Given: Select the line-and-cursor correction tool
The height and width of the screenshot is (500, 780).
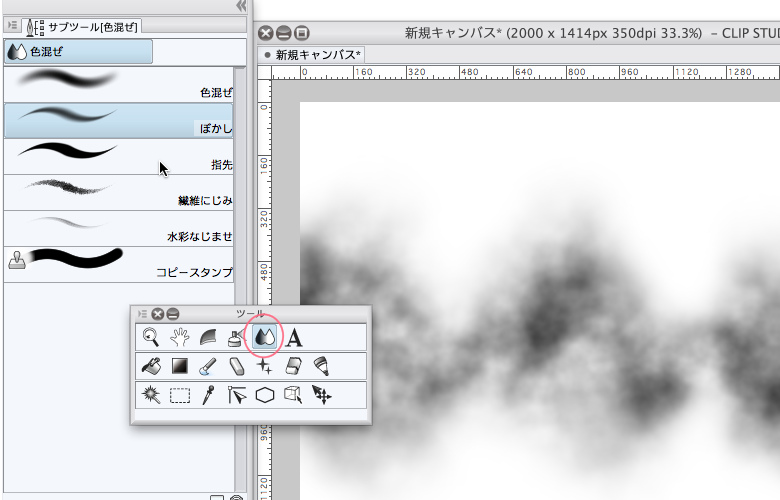Looking at the screenshot, I should 237,395.
